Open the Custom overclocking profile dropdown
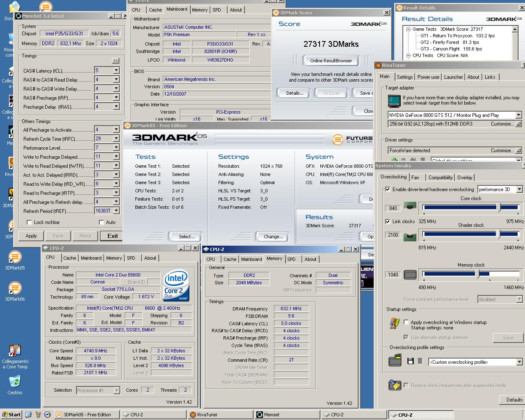The height and width of the screenshot is (420, 525). click(519, 362)
